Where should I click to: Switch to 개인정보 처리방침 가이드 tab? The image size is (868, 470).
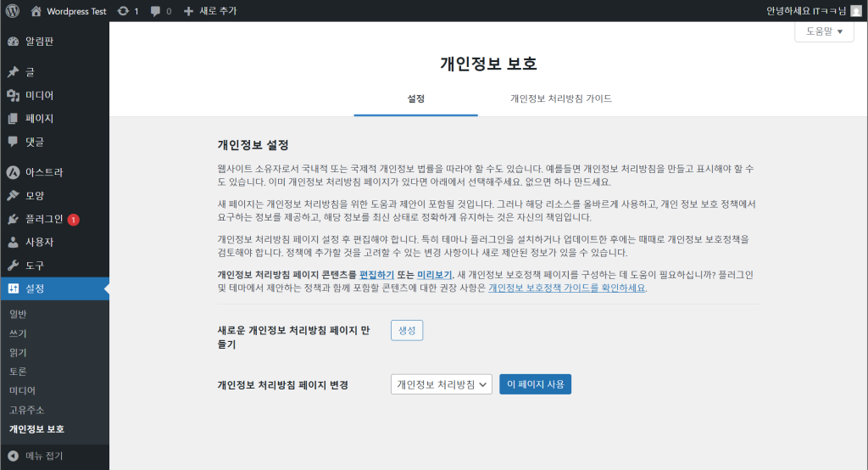point(561,98)
